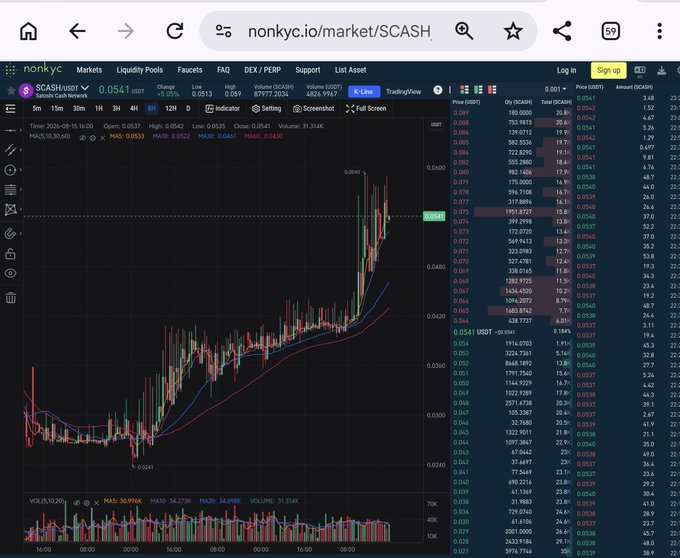
Task: Select the 5m timeframe
Action: (x=37, y=108)
